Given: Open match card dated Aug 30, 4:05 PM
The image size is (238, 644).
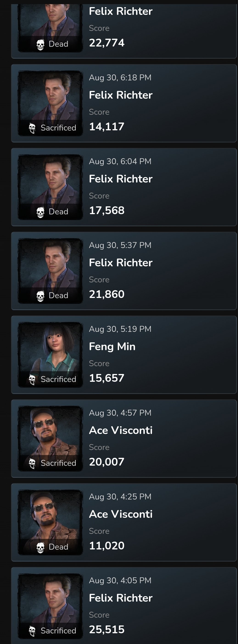Looking at the screenshot, I should 124,606.
